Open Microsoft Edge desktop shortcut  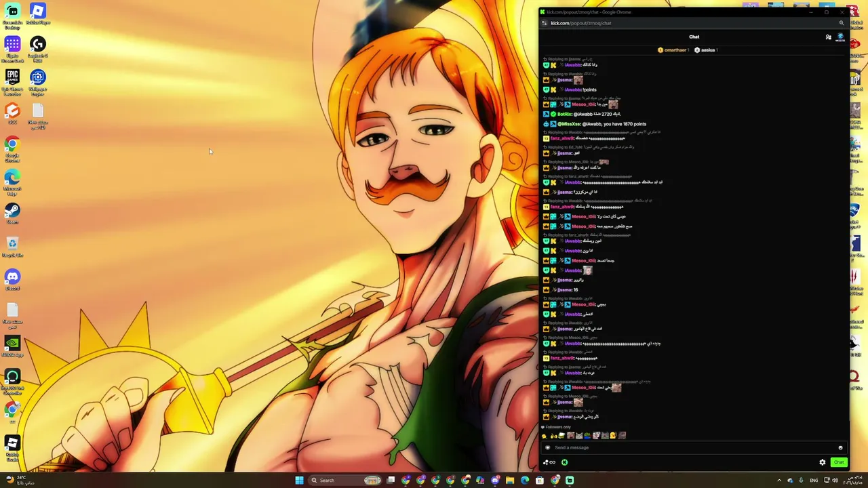(12, 182)
